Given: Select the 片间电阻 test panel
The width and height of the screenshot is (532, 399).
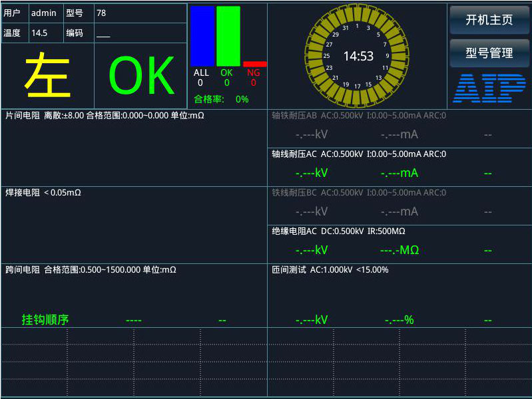Looking at the screenshot, I should pyautogui.click(x=133, y=146).
